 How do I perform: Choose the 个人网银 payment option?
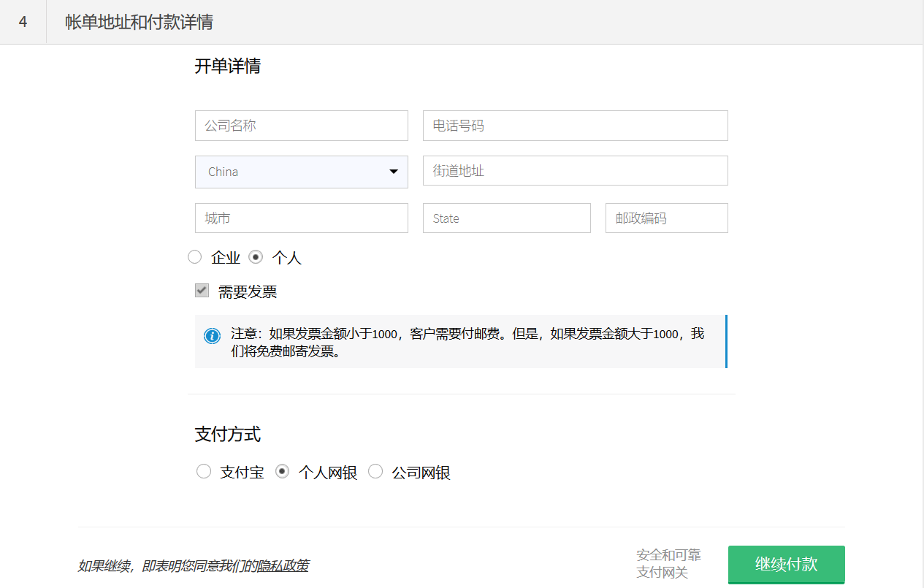click(x=282, y=472)
